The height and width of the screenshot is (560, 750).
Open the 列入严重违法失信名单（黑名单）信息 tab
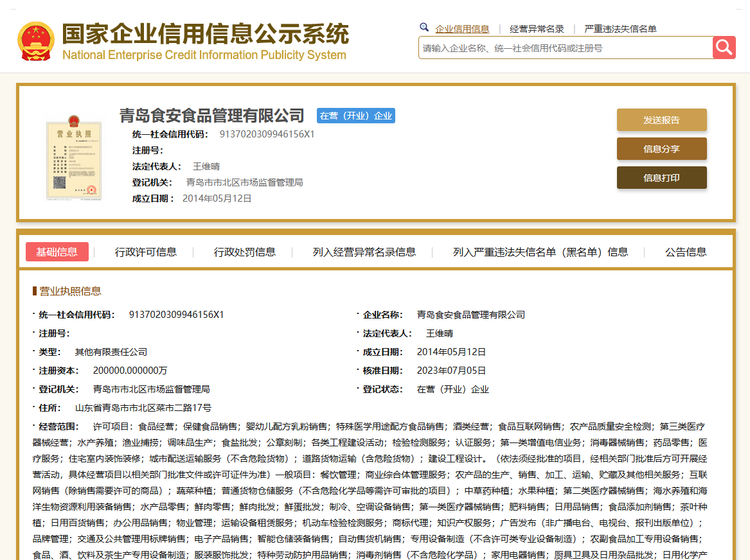click(540, 252)
